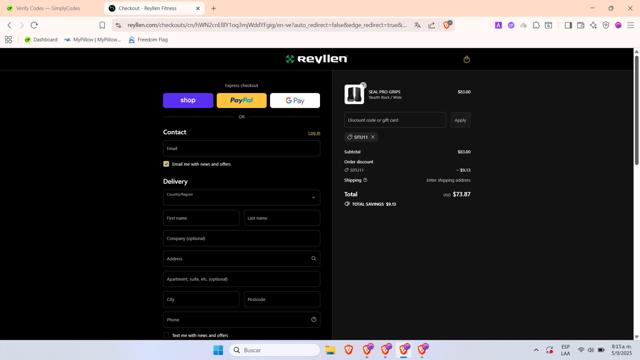
Task: Click the Last name field
Action: [282, 218]
